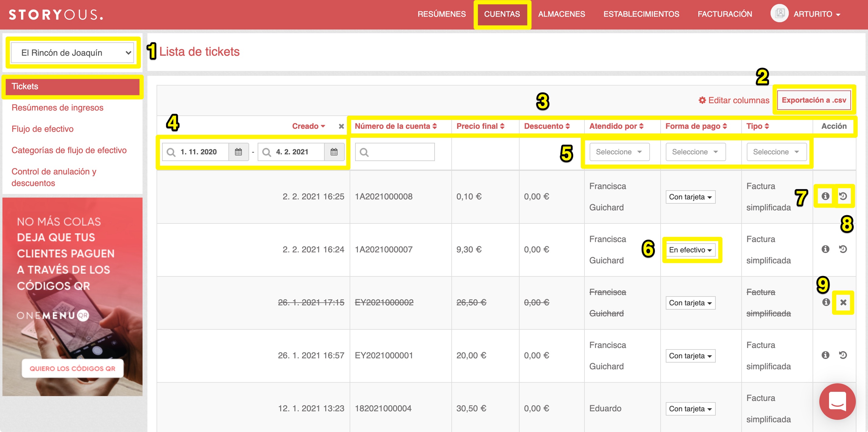The width and height of the screenshot is (868, 432).
Task: Sort by Número de la cuenta column
Action: click(396, 126)
